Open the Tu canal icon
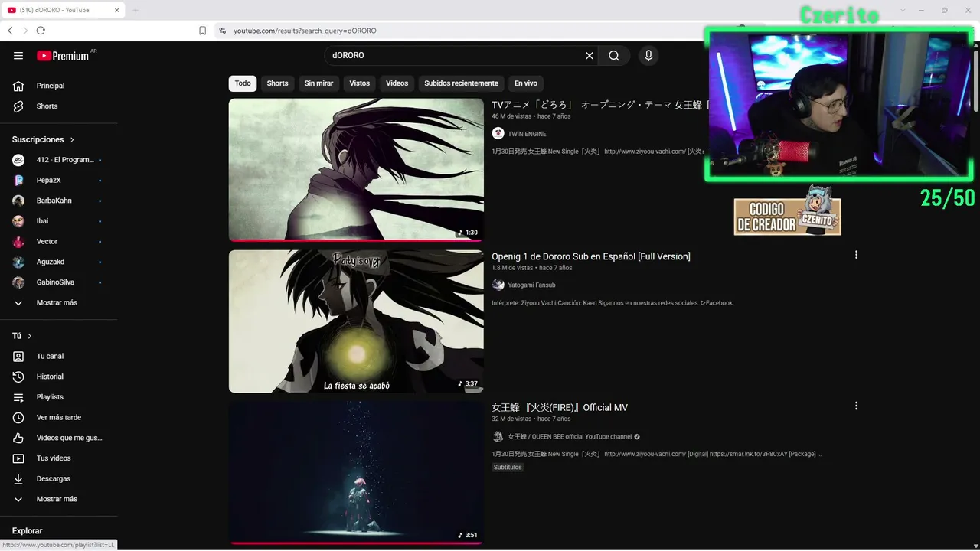This screenshot has height=551, width=980. click(18, 357)
